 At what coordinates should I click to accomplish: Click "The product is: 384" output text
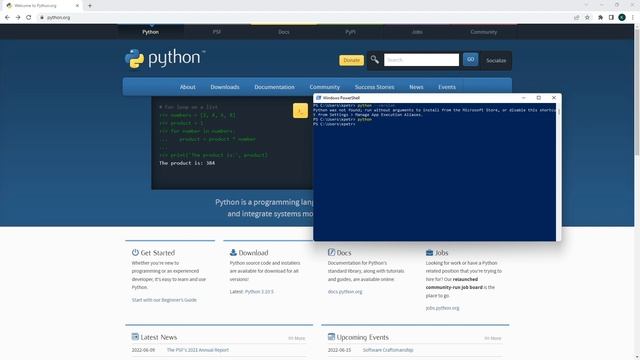187,163
